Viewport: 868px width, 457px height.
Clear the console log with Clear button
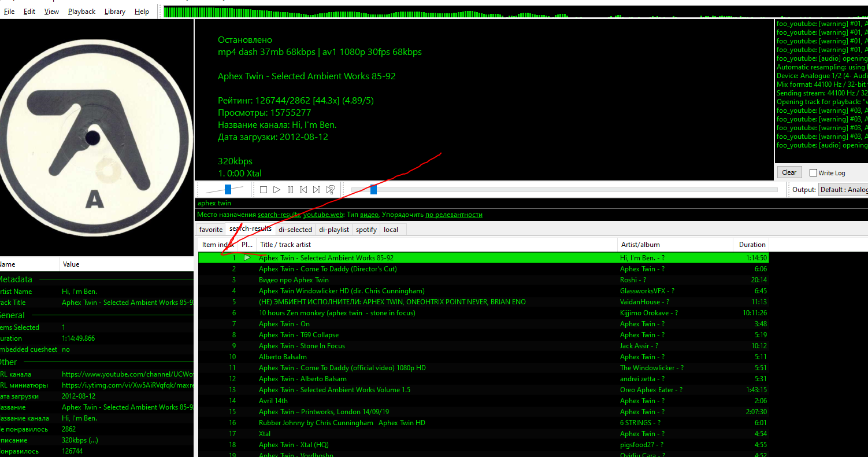pos(789,172)
